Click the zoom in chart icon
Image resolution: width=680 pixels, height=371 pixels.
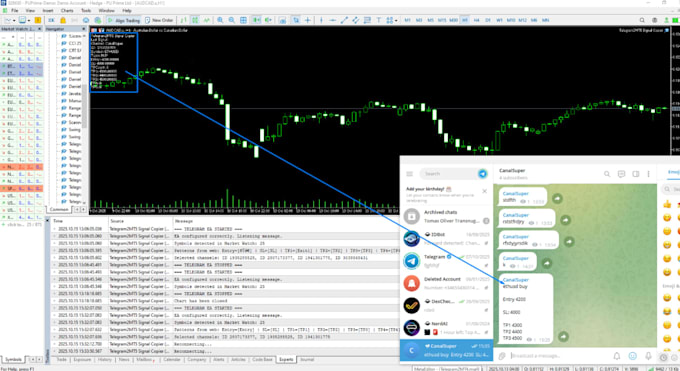pyautogui.click(x=220, y=20)
